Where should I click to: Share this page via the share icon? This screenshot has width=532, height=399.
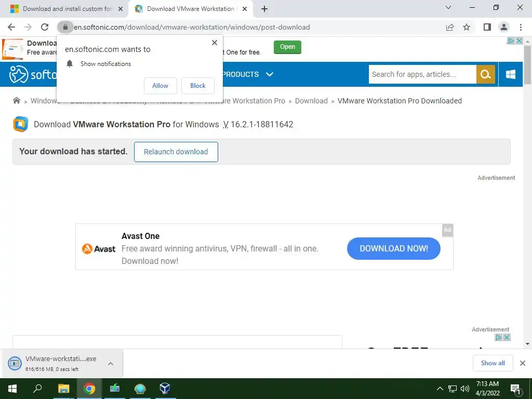point(450,27)
